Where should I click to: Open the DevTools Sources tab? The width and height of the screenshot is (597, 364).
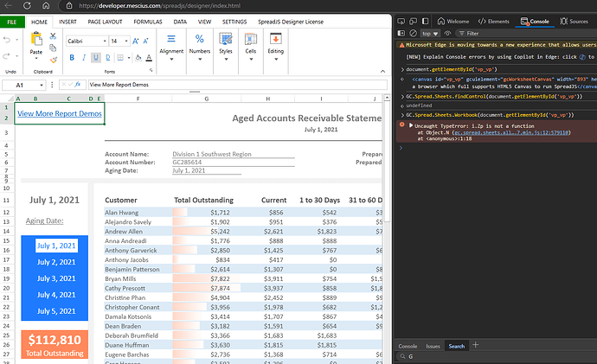574,22
